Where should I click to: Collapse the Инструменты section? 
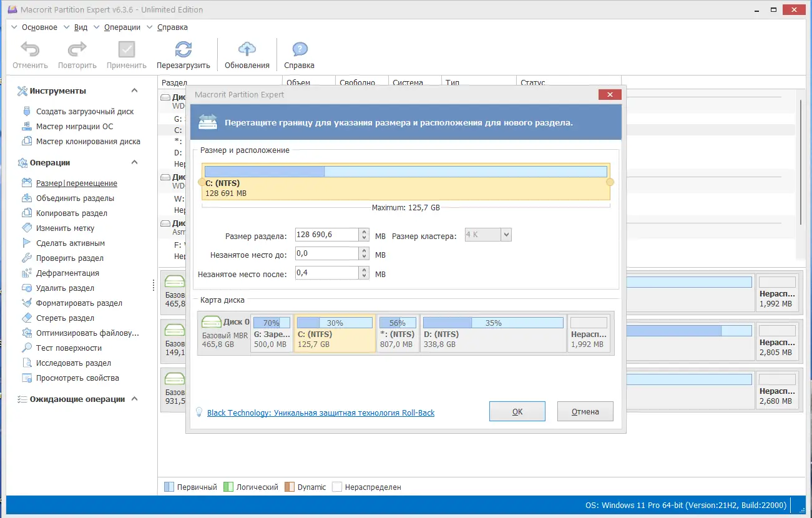[134, 91]
